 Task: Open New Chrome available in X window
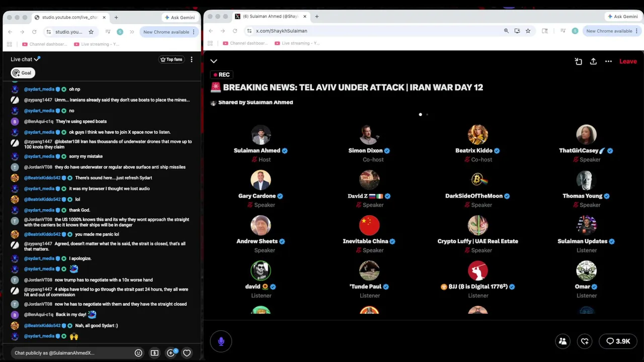612,31
